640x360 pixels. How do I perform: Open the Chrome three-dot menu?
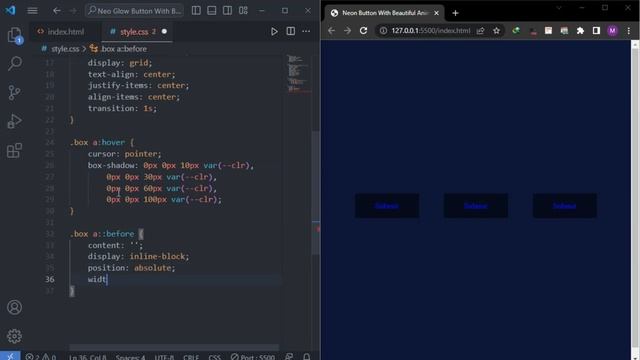[629, 31]
